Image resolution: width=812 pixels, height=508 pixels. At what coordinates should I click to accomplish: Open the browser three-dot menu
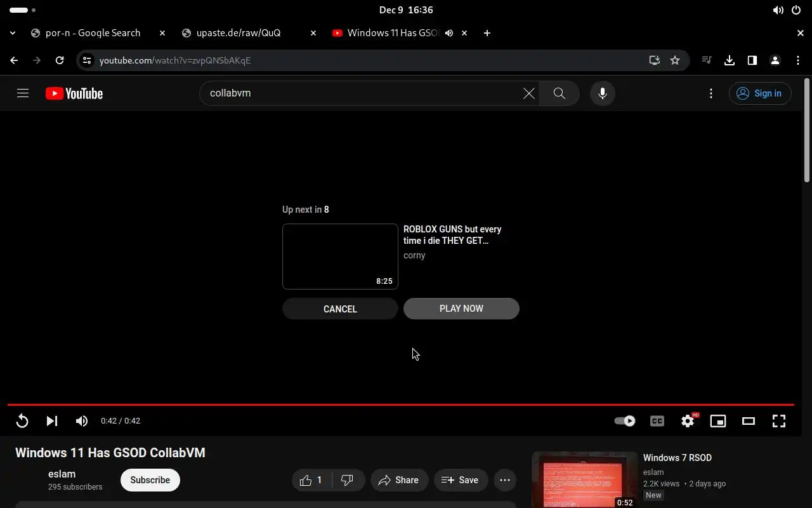(798, 60)
